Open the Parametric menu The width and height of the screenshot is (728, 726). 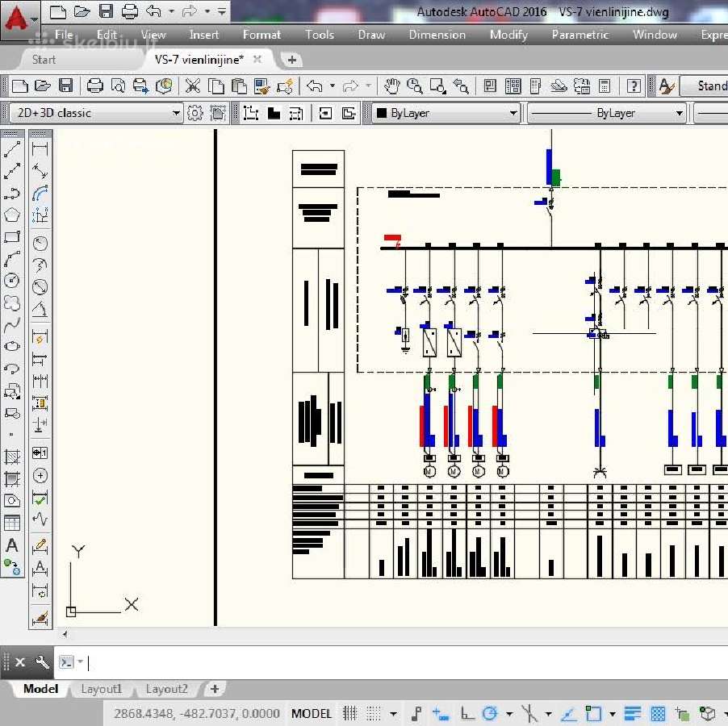579,35
